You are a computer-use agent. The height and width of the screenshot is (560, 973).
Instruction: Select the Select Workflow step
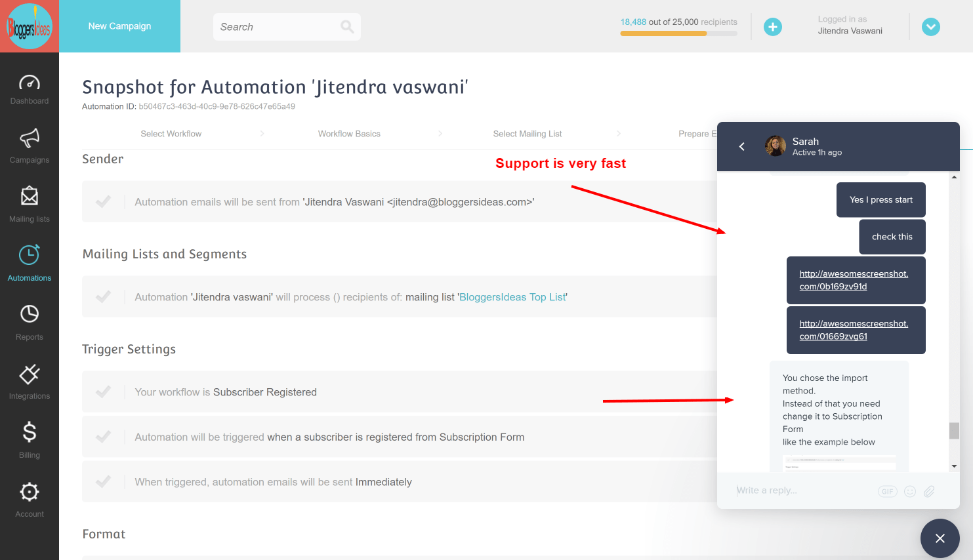[171, 134]
